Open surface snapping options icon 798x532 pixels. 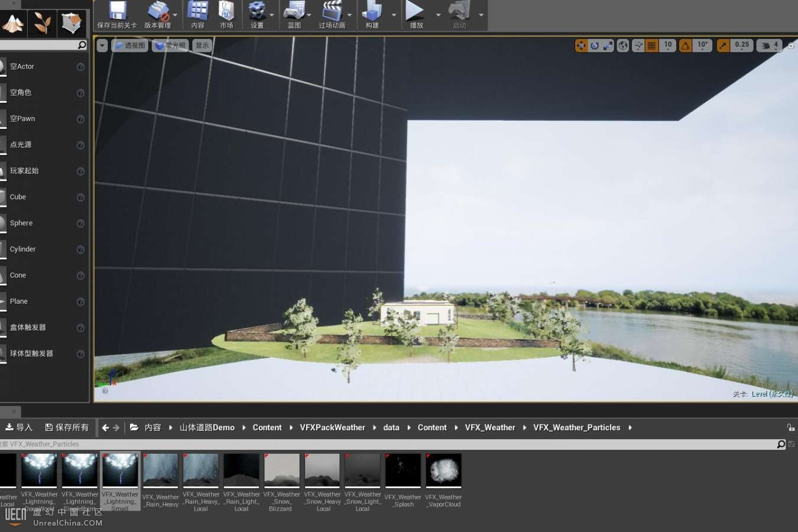[x=638, y=46]
